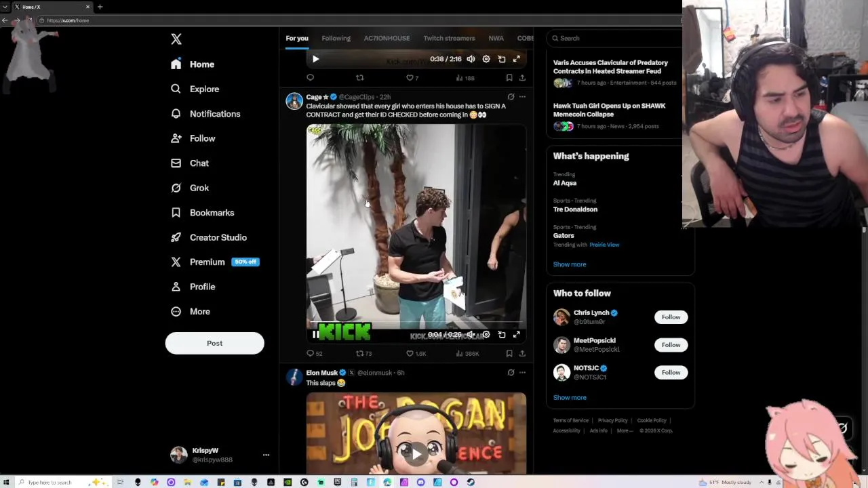Switch to the Following tab
Image resolution: width=868 pixels, height=488 pixels.
point(336,39)
